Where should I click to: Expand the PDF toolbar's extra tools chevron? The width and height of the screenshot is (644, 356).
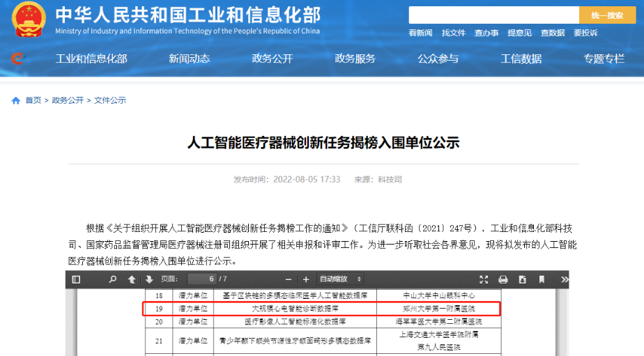click(560, 279)
